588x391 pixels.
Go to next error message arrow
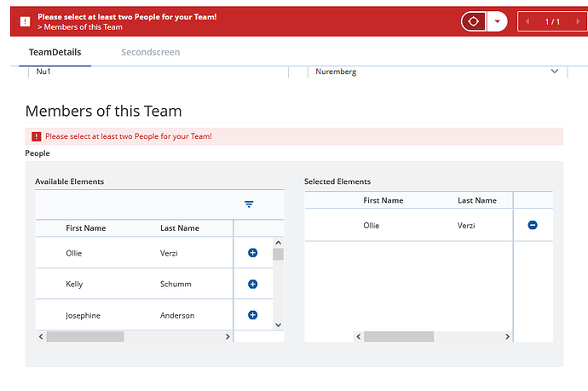[578, 21]
